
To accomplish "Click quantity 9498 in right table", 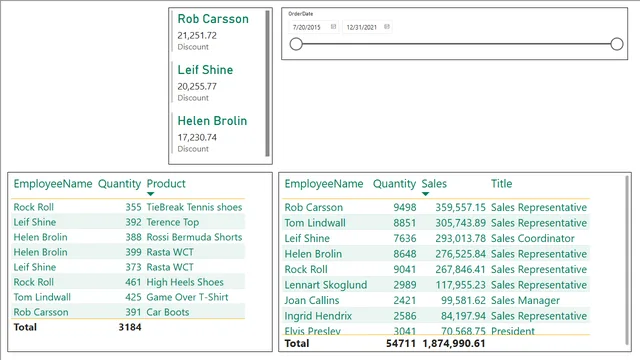I will [404, 207].
